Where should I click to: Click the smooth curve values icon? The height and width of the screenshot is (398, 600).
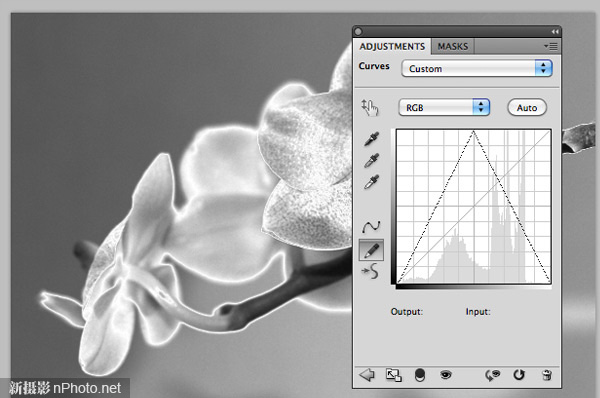tap(370, 271)
